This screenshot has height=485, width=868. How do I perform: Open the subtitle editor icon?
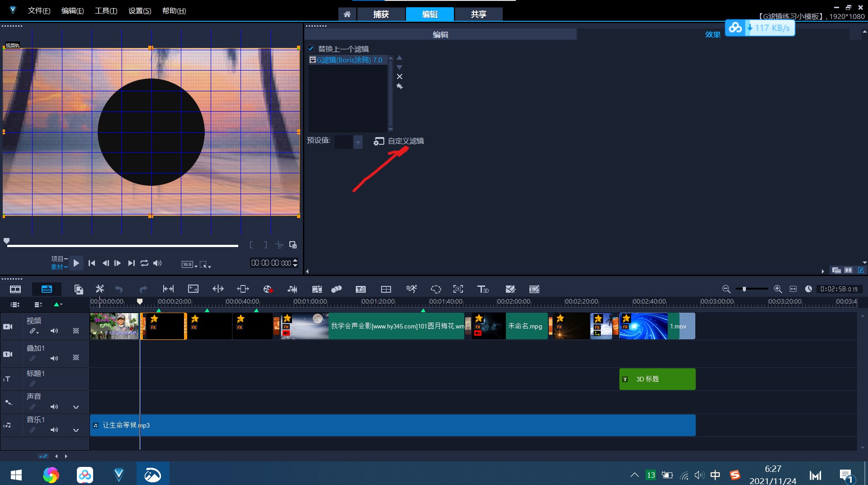[x=361, y=289]
